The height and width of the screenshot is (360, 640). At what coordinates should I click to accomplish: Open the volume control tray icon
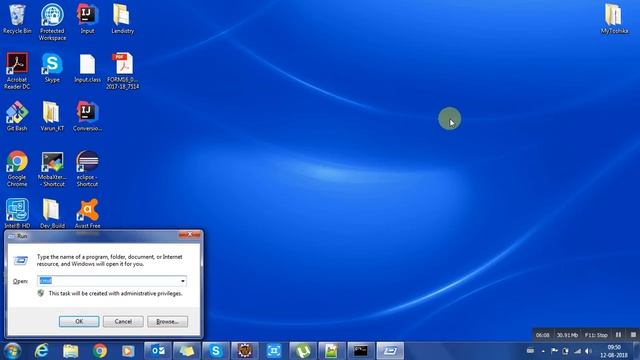588,351
